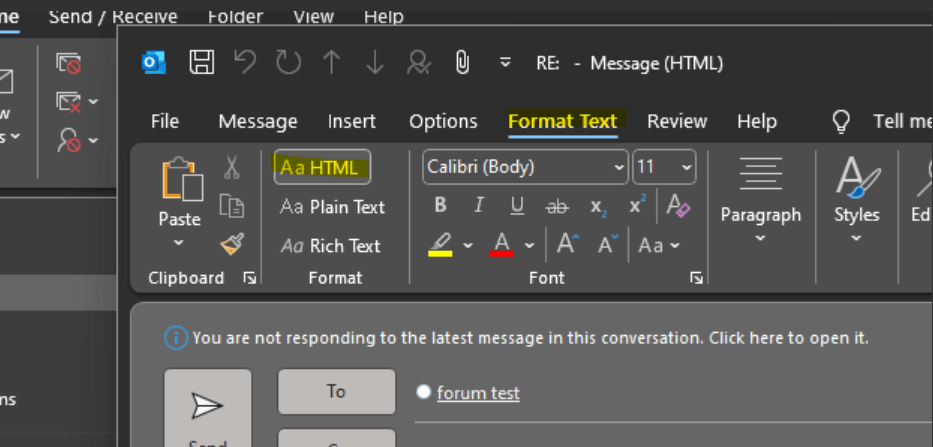
Task: Switch message format to HTML
Action: [322, 167]
